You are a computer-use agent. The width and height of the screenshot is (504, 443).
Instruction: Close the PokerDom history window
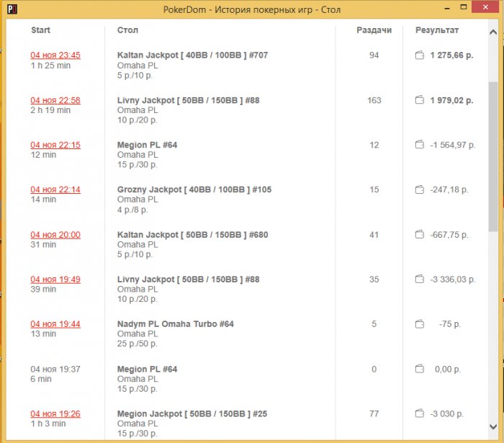tap(485, 6)
